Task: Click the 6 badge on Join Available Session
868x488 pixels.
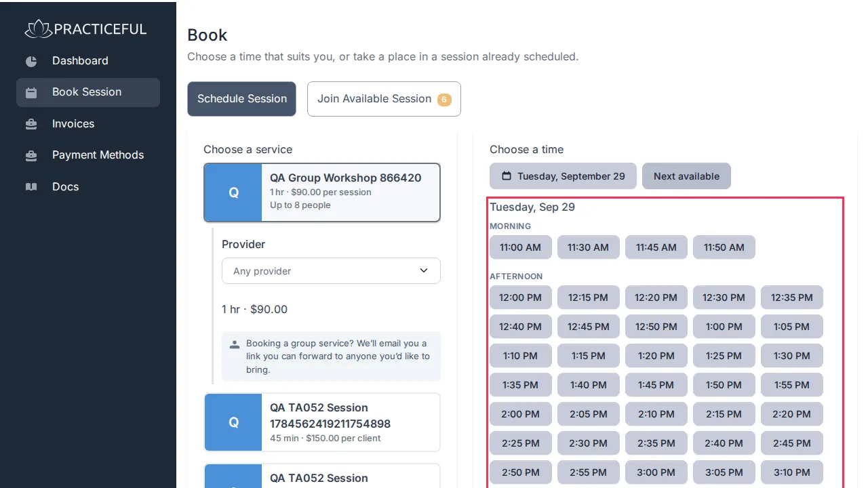Action: click(x=444, y=100)
